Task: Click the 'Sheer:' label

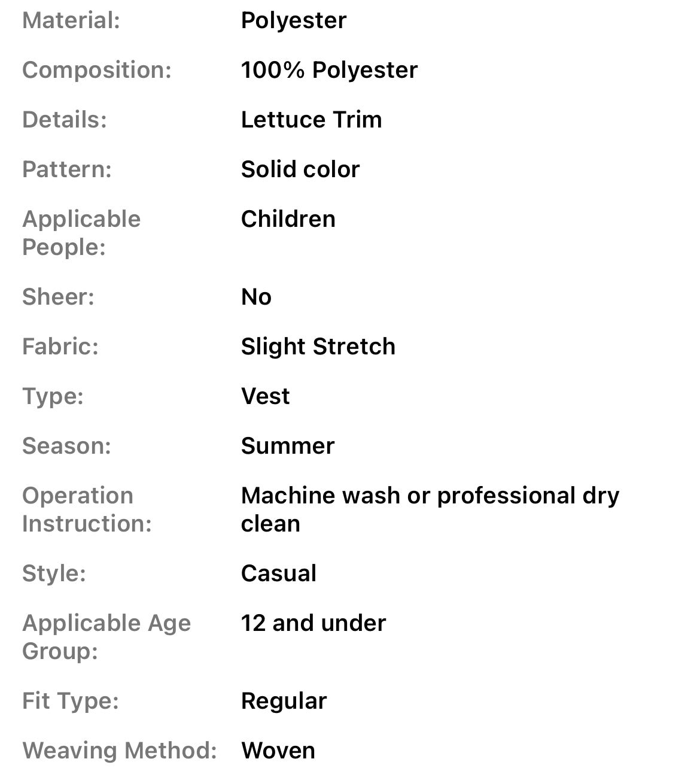Action: 58,297
